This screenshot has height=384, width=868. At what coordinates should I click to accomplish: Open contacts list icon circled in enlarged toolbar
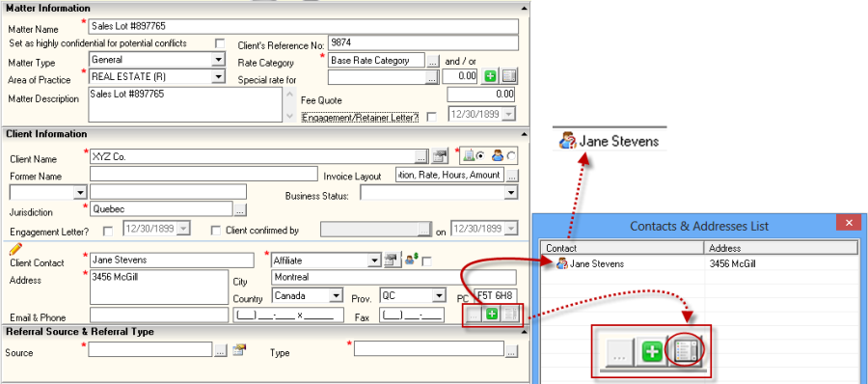coord(685,351)
